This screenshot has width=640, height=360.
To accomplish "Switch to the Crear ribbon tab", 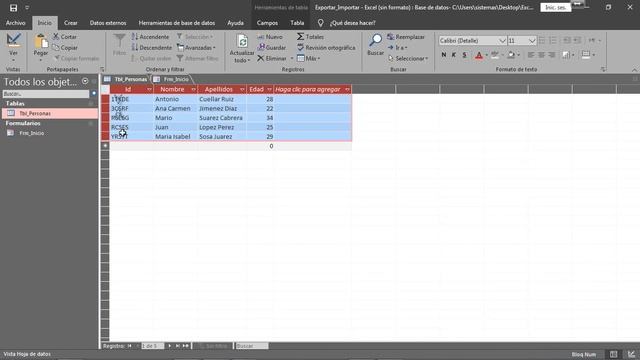I will tap(71, 23).
